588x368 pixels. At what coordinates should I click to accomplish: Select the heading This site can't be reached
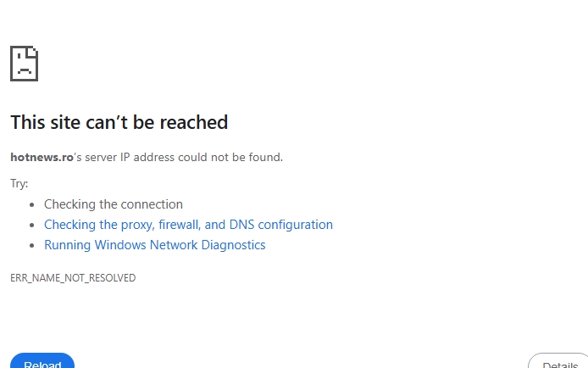click(119, 122)
